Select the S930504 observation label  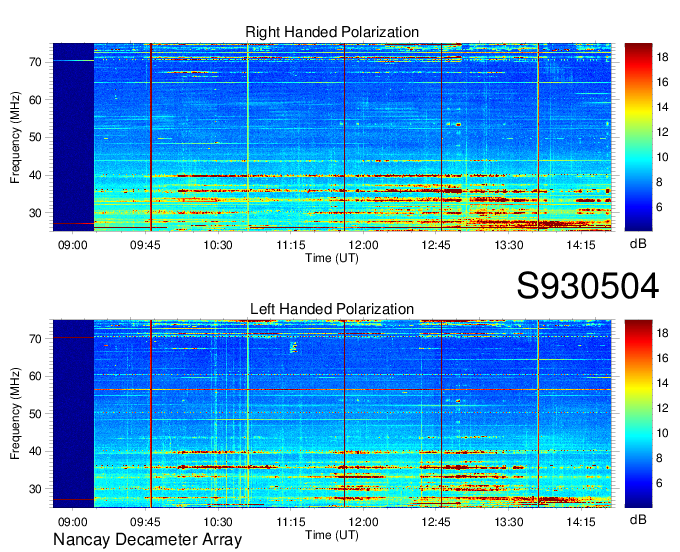click(x=588, y=286)
